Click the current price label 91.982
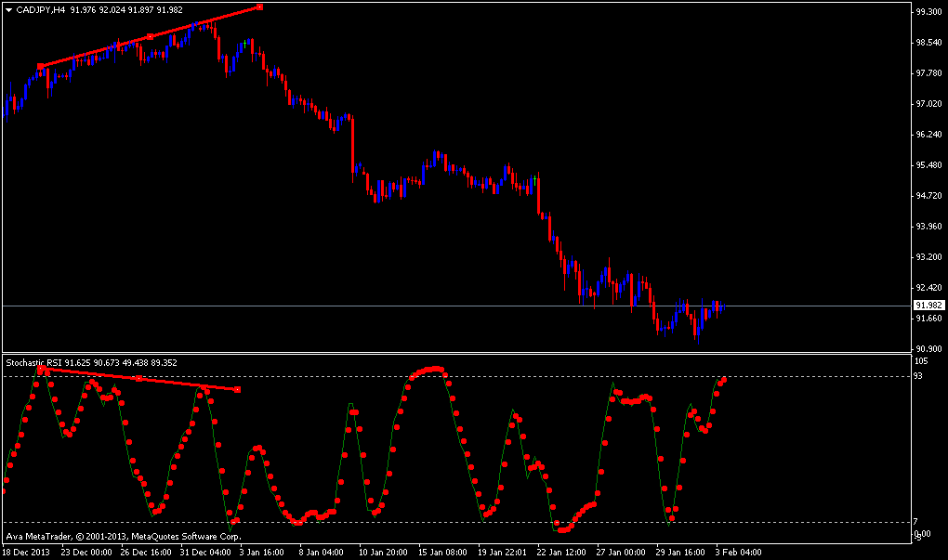 928,305
